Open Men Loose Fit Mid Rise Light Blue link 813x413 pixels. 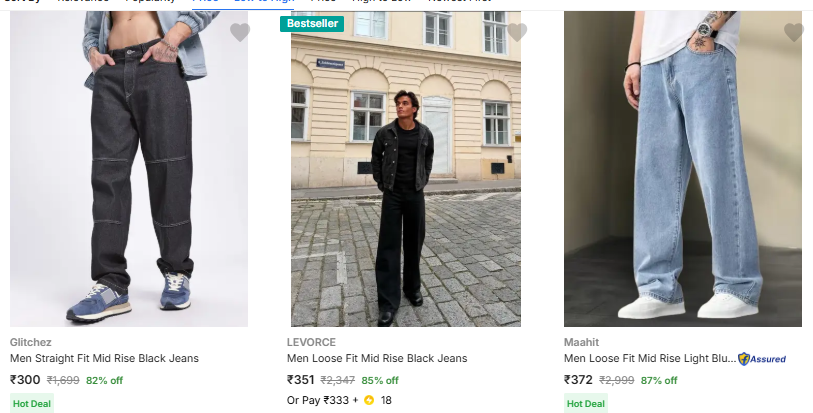[648, 358]
